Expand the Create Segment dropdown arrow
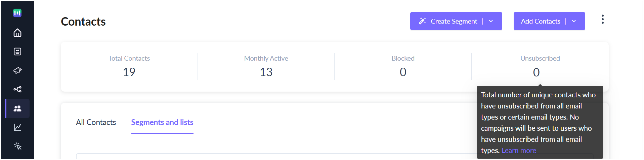Image resolution: width=644 pixels, height=160 pixels. (491, 21)
